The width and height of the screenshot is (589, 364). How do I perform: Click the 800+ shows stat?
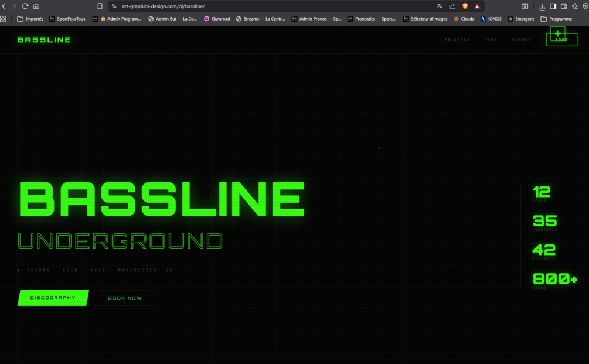point(555,281)
